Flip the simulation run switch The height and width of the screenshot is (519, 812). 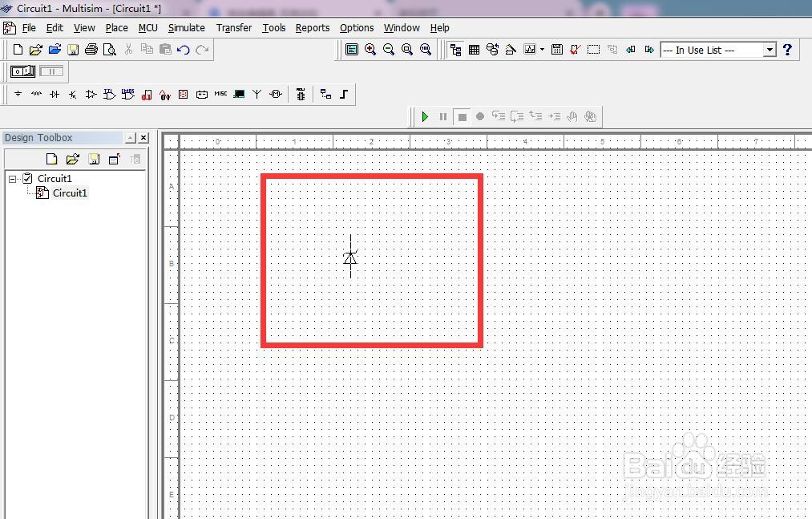(x=22, y=71)
